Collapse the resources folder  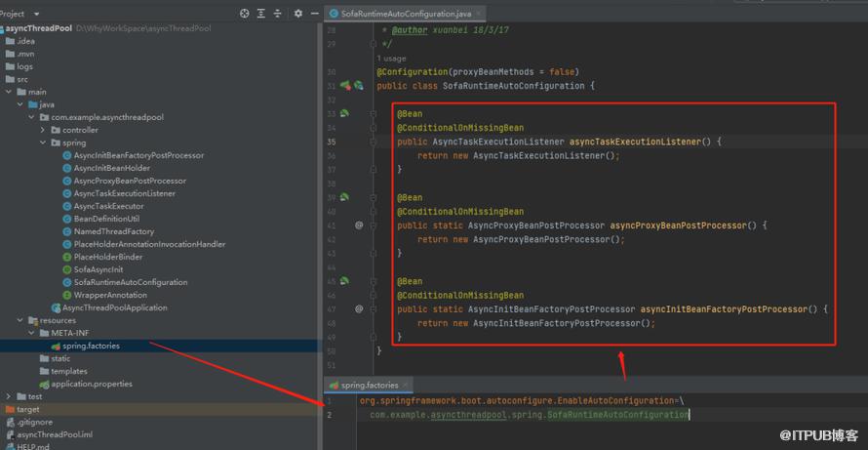[x=20, y=320]
